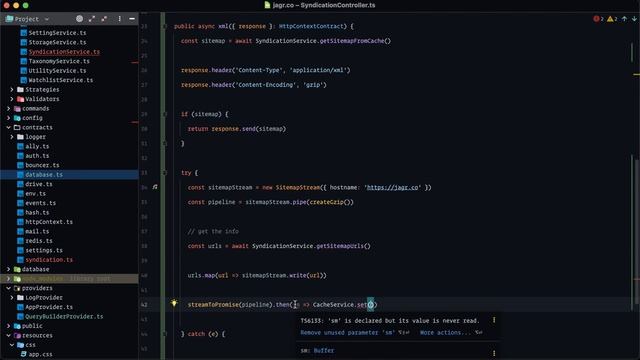Collapse all in Project panel
Viewport: 640px width, 360px height.
tap(104, 18)
